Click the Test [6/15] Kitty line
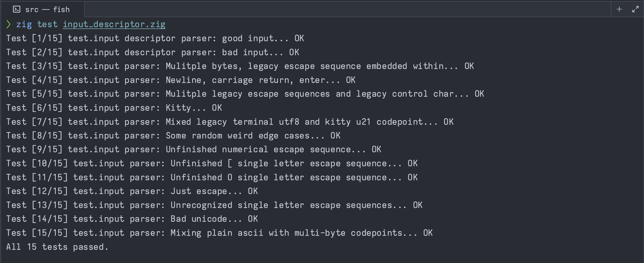The height and width of the screenshot is (263, 644). coord(114,108)
